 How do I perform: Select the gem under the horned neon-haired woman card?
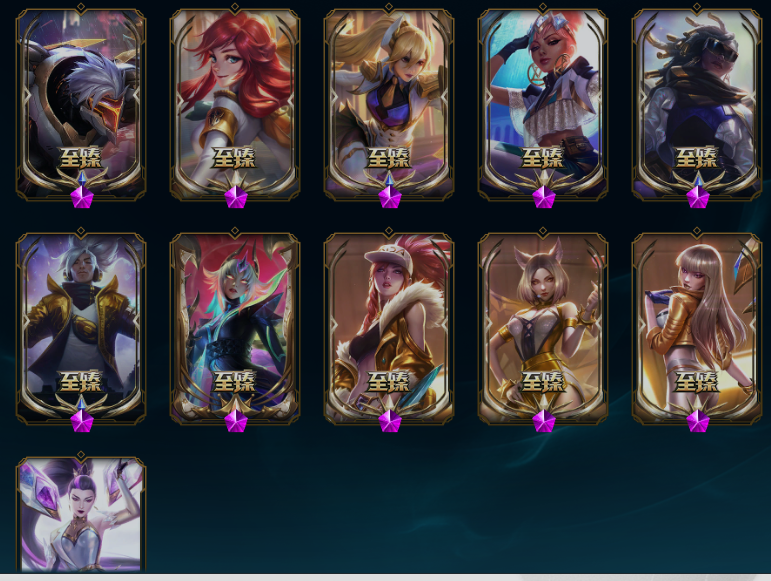(236, 421)
